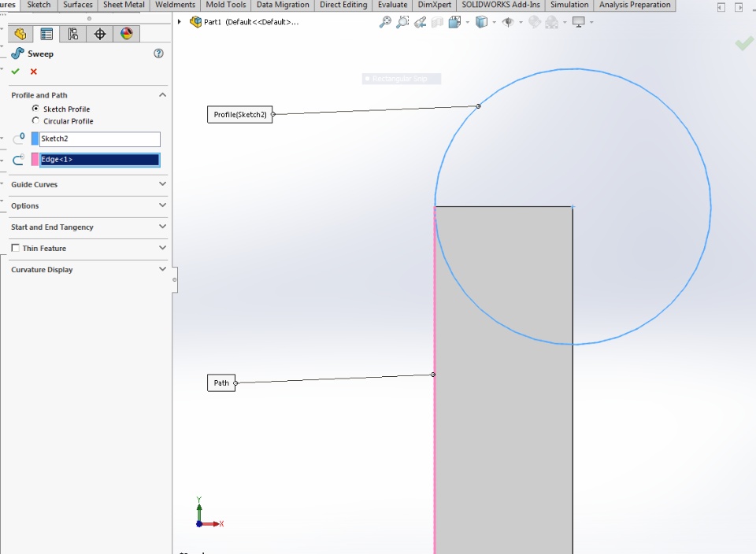Screen dimensions: 756x554
Task: Switch to the Weldments tab
Action: pyautogui.click(x=175, y=5)
